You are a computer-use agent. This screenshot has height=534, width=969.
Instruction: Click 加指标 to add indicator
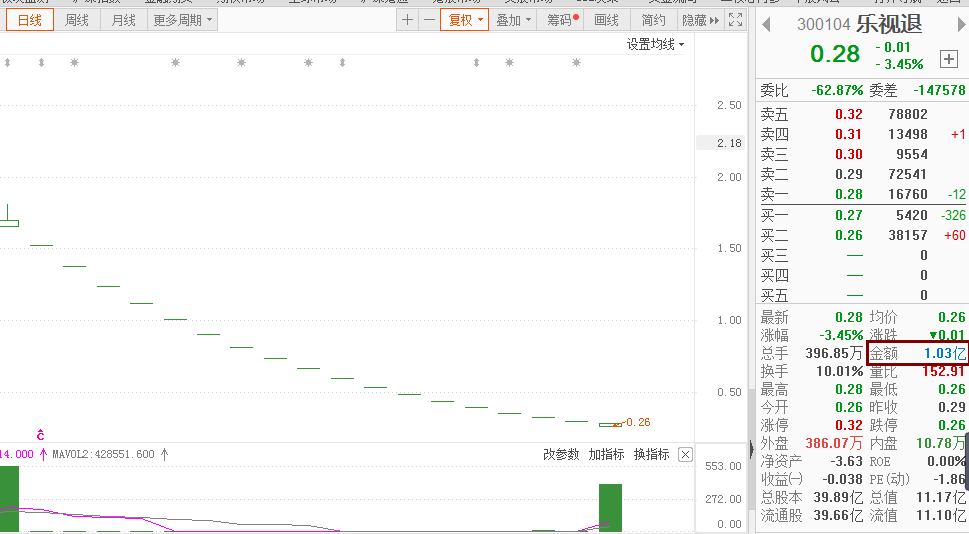pyautogui.click(x=606, y=454)
